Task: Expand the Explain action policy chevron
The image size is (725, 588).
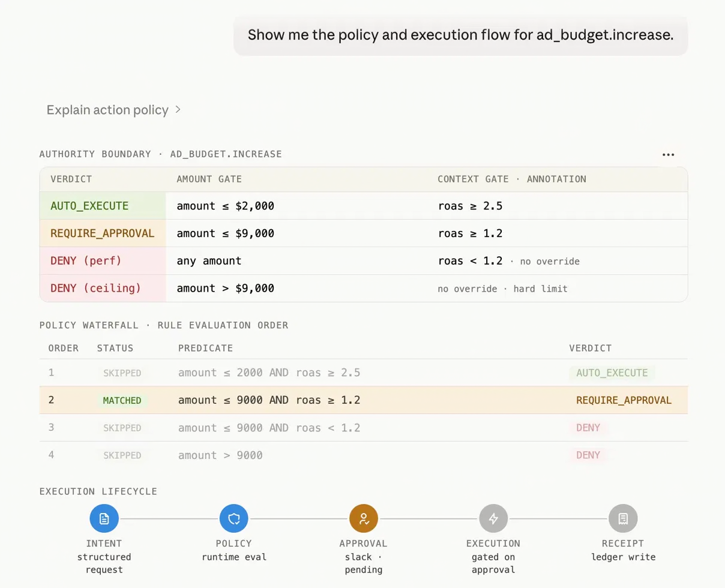Action: pyautogui.click(x=178, y=110)
